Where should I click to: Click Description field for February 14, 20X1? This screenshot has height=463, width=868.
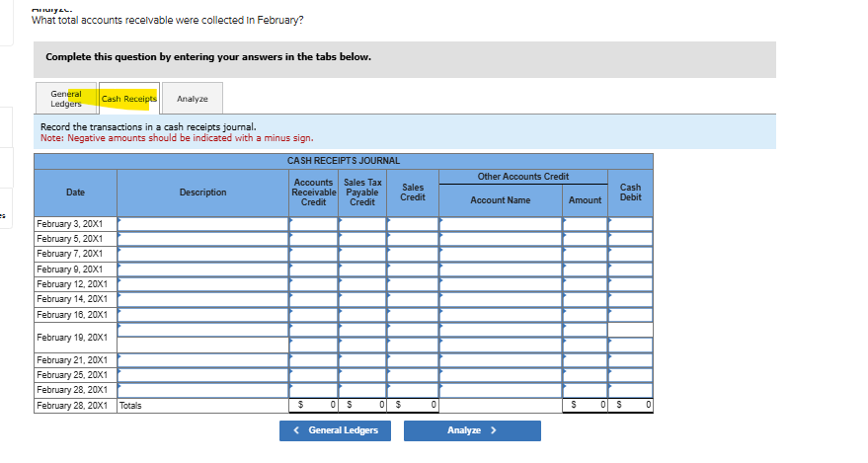[x=202, y=299]
